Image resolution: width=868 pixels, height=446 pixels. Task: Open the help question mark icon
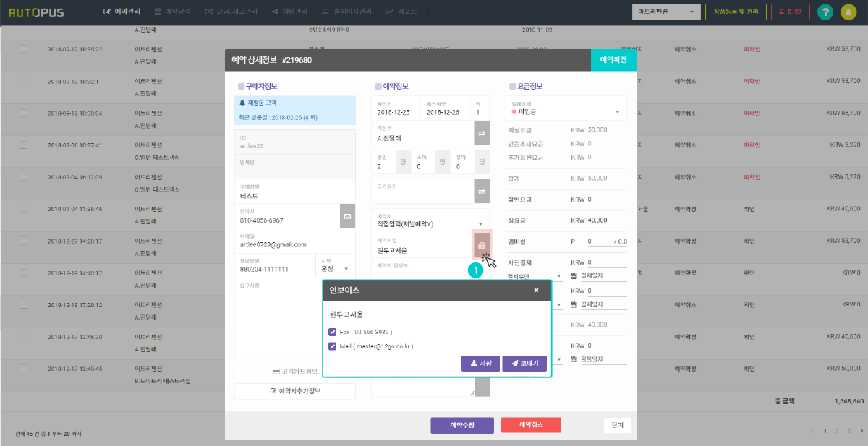coord(824,12)
